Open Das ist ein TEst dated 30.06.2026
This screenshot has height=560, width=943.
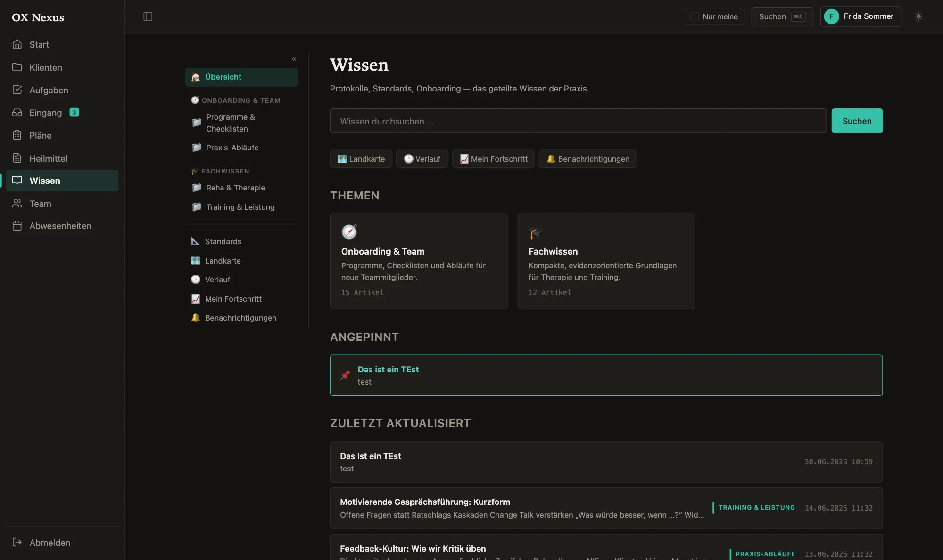point(606,462)
